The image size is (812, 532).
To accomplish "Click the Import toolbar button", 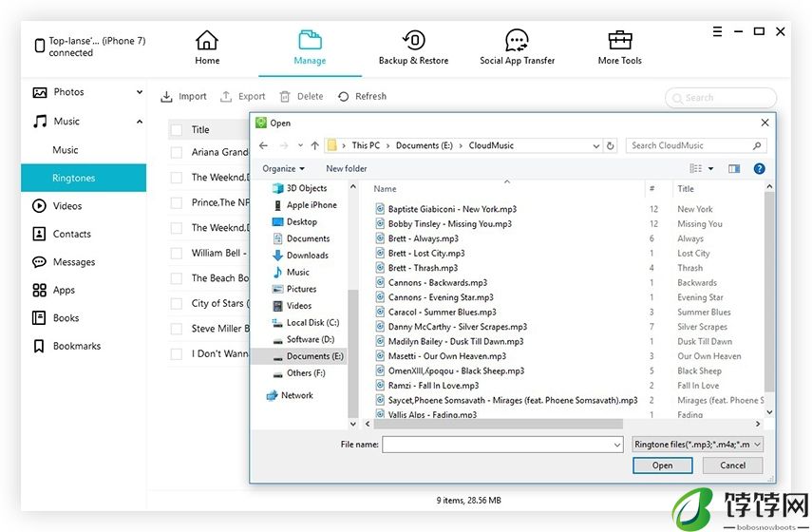I will point(183,96).
